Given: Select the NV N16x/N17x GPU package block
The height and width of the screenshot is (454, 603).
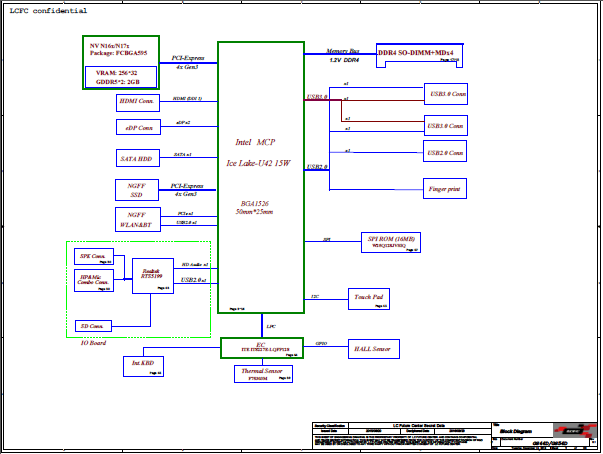Looking at the screenshot, I should (x=121, y=50).
